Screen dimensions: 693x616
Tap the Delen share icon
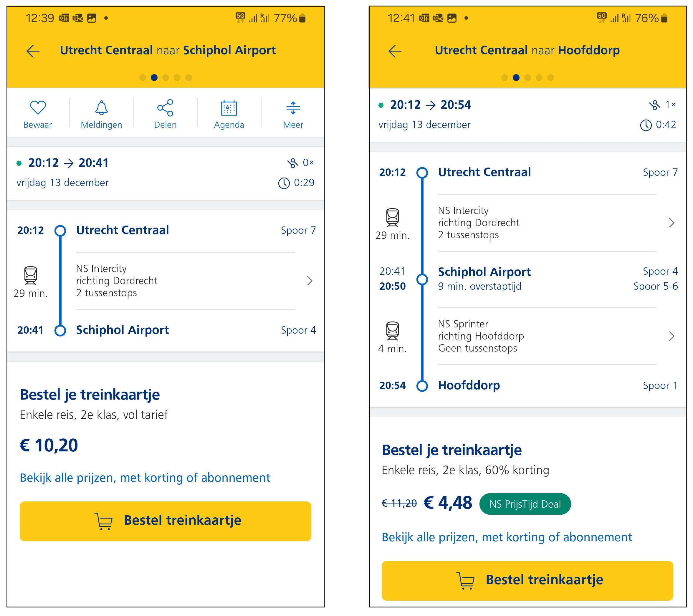[165, 108]
